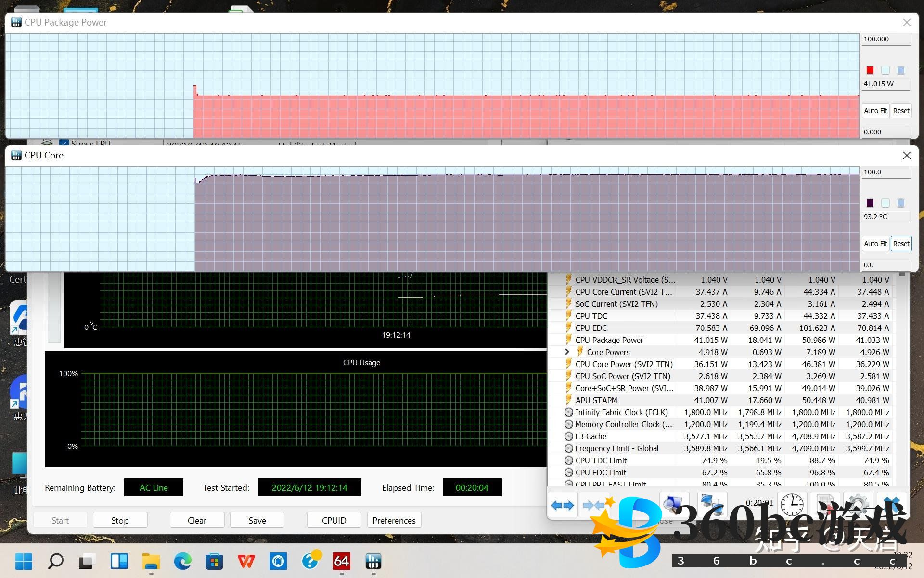Click the expand-columns blue arrows icon
The width and height of the screenshot is (924, 578).
pyautogui.click(x=562, y=505)
